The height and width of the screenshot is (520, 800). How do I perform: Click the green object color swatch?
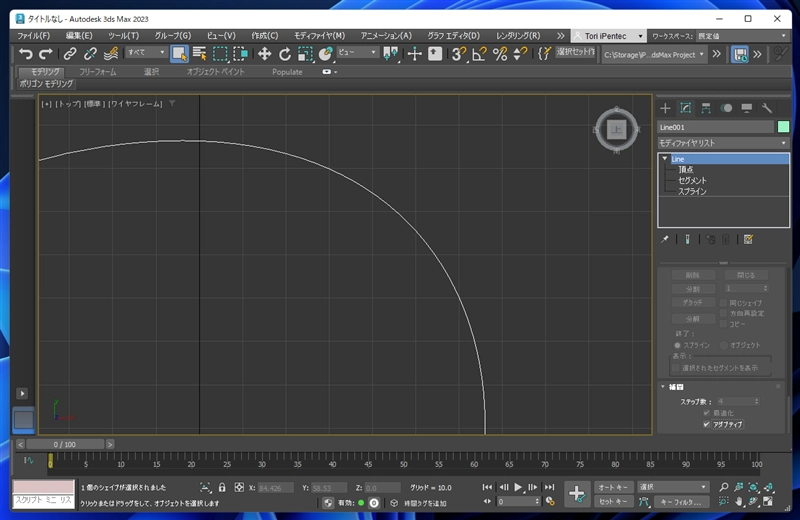click(x=783, y=127)
